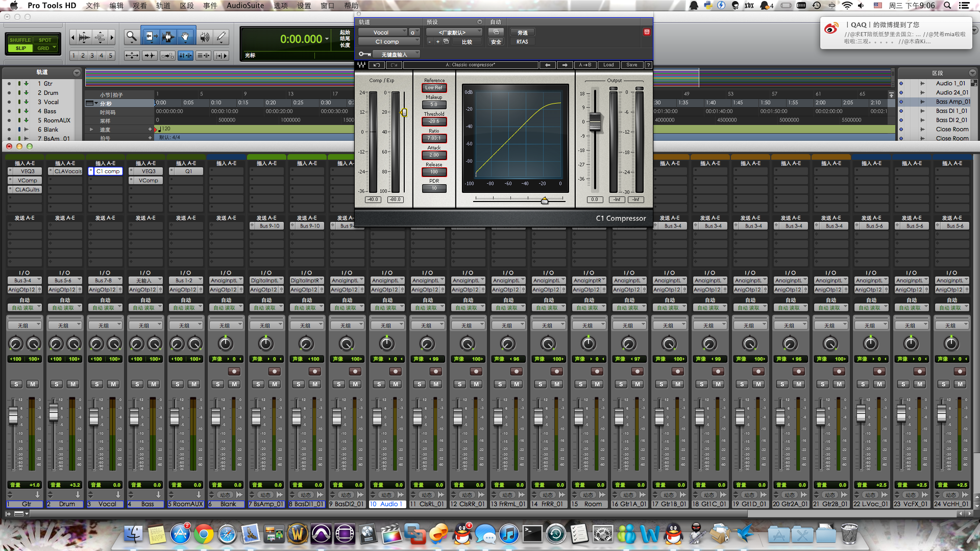Click the 比较 compare button

[x=467, y=42]
